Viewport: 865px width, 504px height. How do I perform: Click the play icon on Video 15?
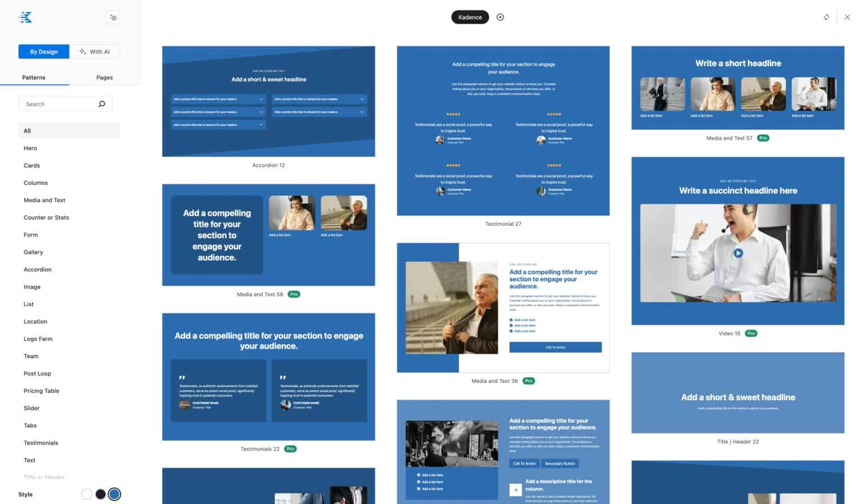[x=738, y=253]
